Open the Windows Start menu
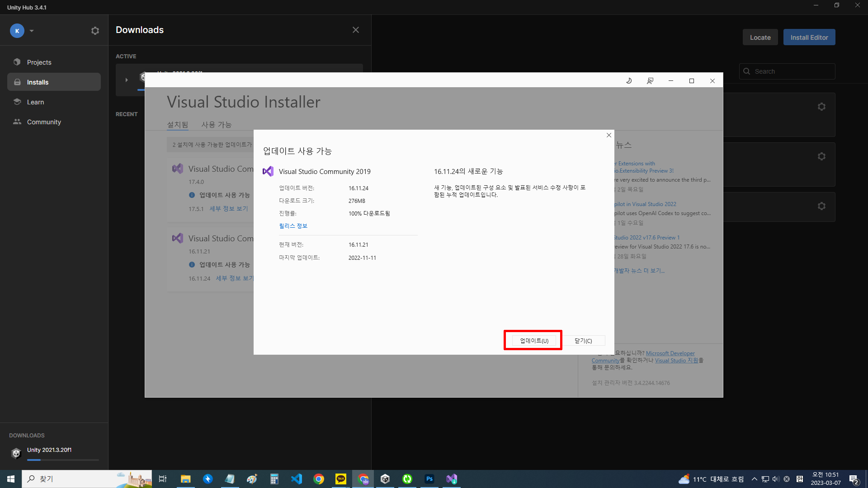This screenshot has width=868, height=488. pyautogui.click(x=11, y=479)
